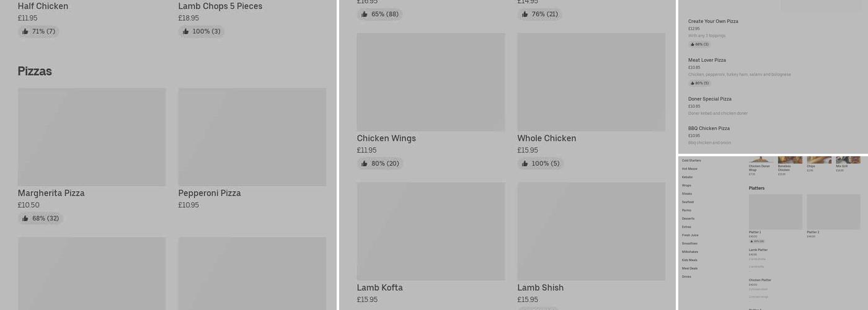Click thumbs-up rating on Lamb Chops 5 Pieces
Image resolution: width=868 pixels, height=310 pixels.
tap(201, 32)
